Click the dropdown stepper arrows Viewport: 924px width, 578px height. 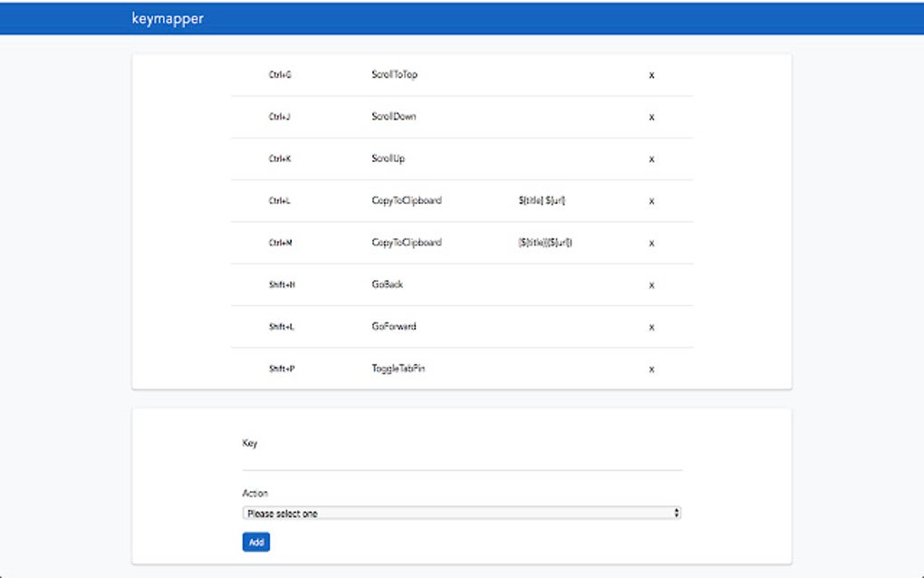676,512
